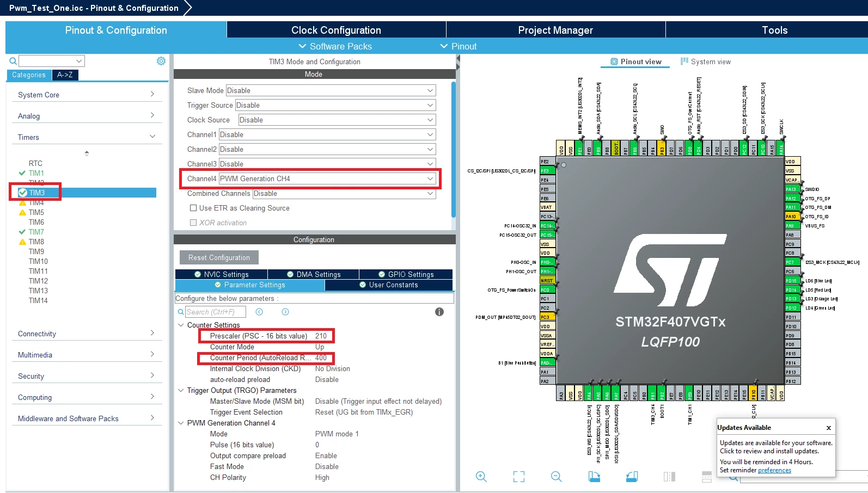Collapse the Counter Settings group
This screenshot has width=868, height=493.
tap(181, 325)
